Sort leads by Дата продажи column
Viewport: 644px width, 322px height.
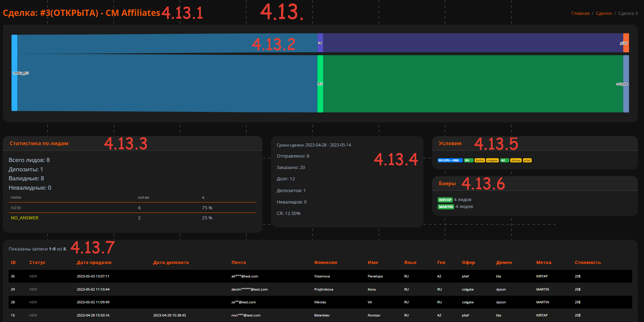94,263
